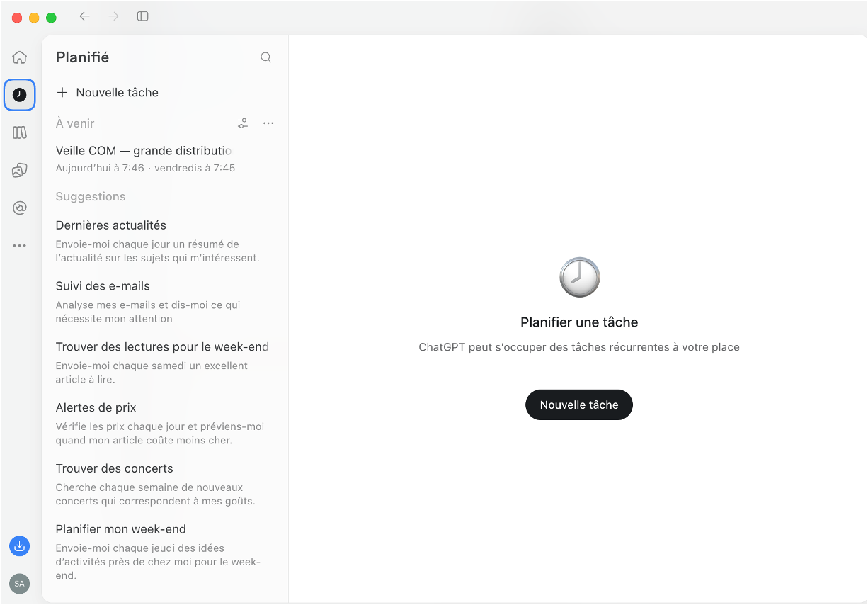Click the Envoie-moi chaque jeudi description
Screen dimensions: 868x605
[x=159, y=562]
